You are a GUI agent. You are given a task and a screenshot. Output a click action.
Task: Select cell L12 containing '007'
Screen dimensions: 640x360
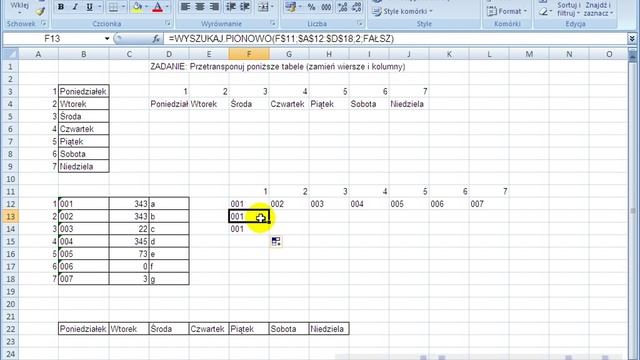pos(489,204)
